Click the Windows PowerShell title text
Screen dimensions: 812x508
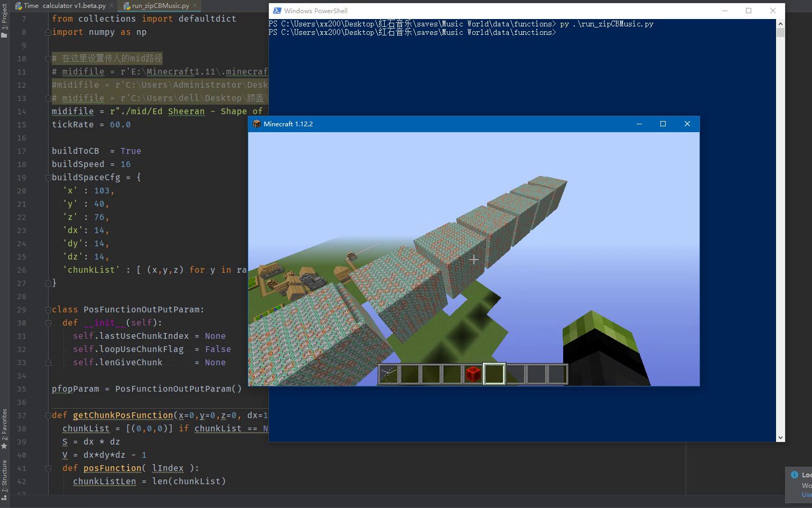316,11
